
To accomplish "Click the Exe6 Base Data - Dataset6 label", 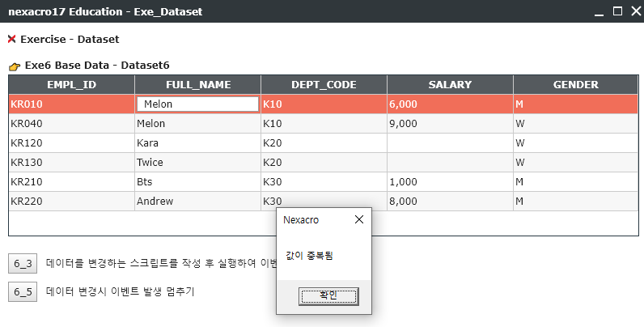I will click(x=97, y=66).
